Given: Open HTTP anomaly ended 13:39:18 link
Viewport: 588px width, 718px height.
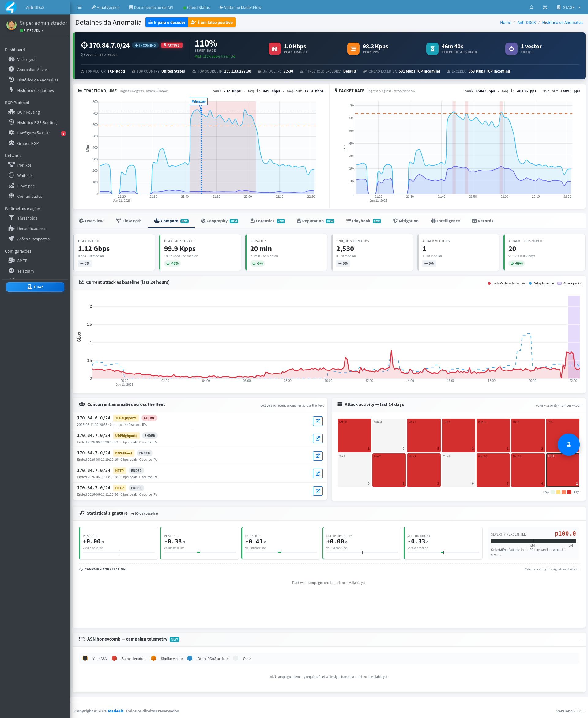Looking at the screenshot, I should click(x=318, y=473).
